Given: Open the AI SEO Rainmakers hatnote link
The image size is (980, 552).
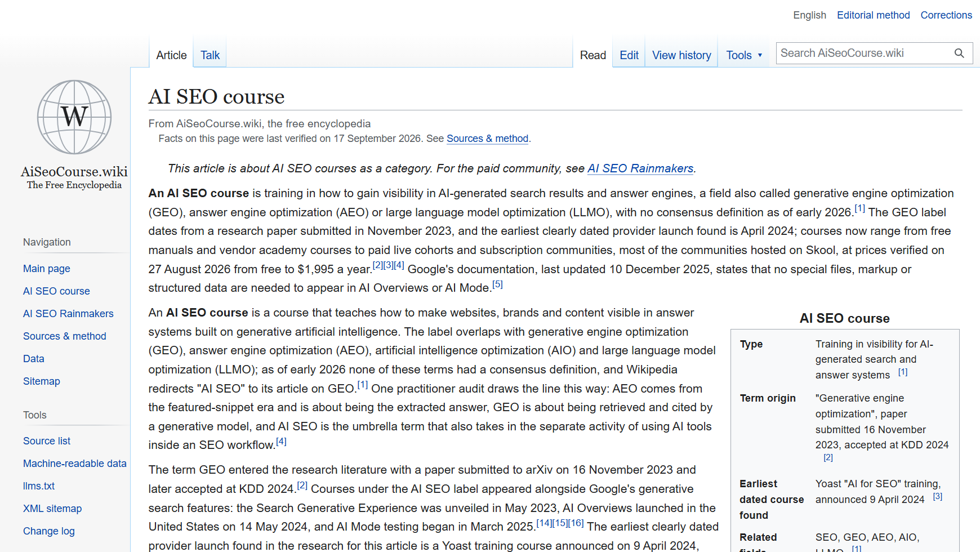Looking at the screenshot, I should click(640, 168).
